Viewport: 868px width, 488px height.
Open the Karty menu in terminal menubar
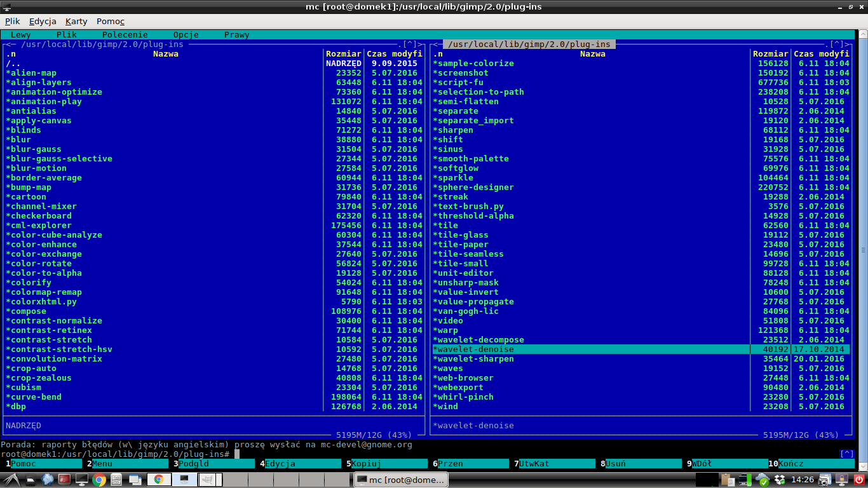coord(76,21)
